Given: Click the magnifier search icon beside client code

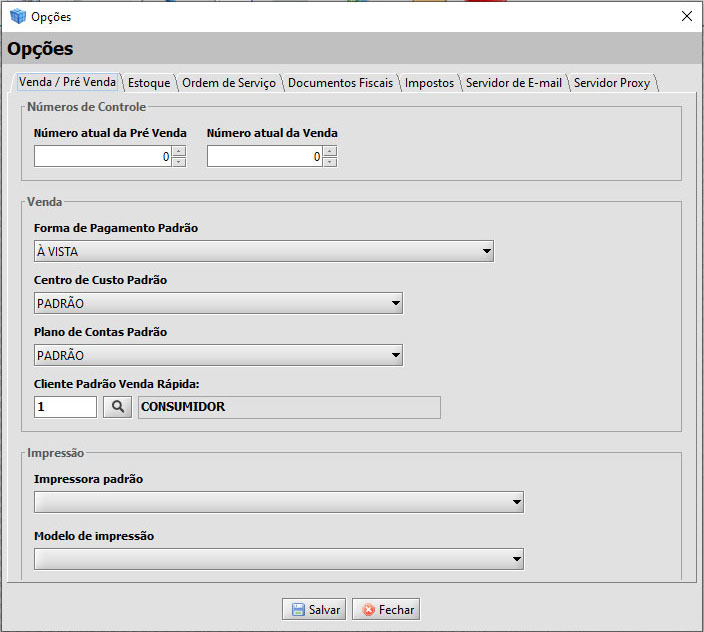Looking at the screenshot, I should [x=117, y=407].
